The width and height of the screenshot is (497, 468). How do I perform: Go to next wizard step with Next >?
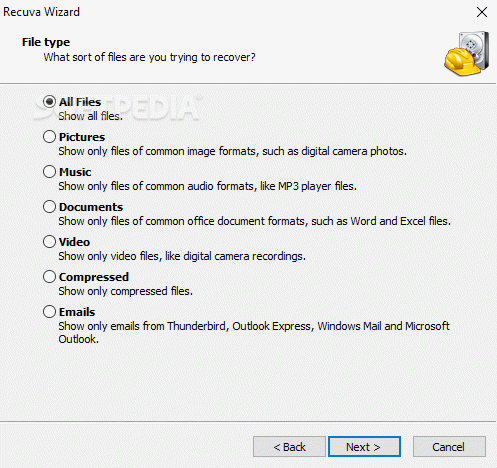tap(364, 447)
